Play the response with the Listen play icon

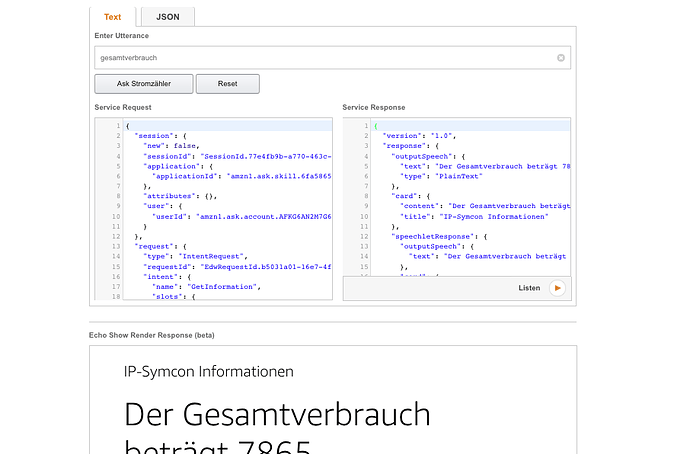[x=557, y=288]
